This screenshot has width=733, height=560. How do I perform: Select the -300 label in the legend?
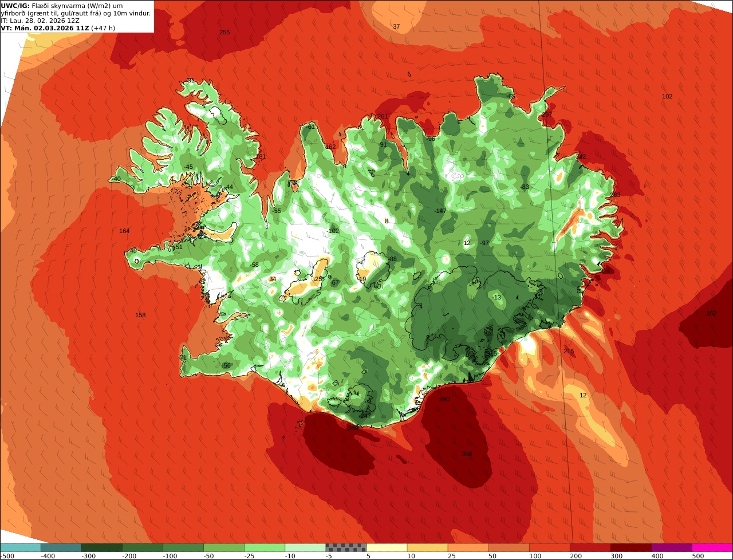click(88, 556)
